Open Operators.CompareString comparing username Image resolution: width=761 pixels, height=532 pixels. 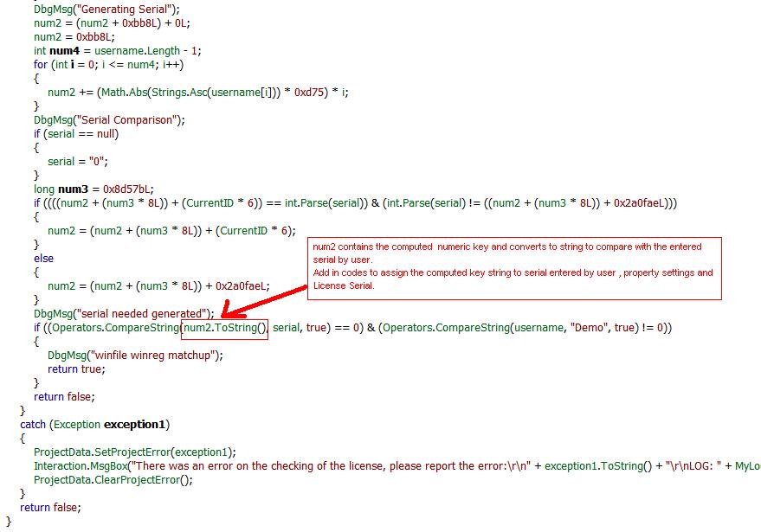(447, 328)
